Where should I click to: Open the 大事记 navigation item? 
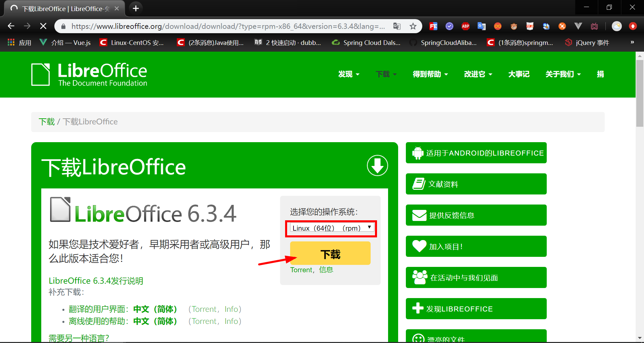tap(519, 74)
